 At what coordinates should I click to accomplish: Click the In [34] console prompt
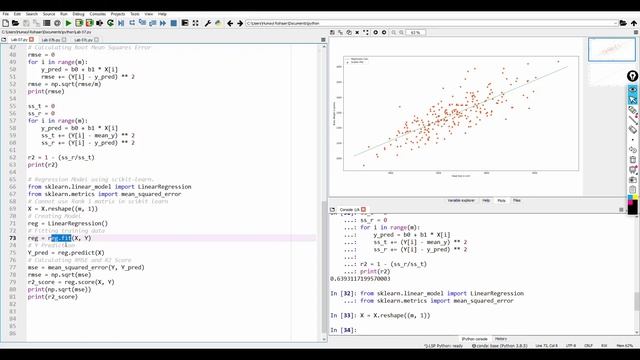pyautogui.click(x=343, y=330)
